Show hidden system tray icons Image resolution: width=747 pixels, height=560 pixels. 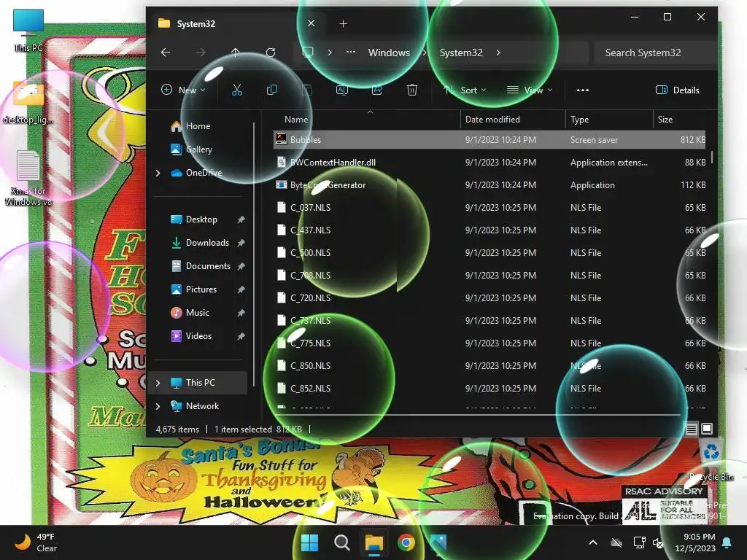click(x=593, y=542)
